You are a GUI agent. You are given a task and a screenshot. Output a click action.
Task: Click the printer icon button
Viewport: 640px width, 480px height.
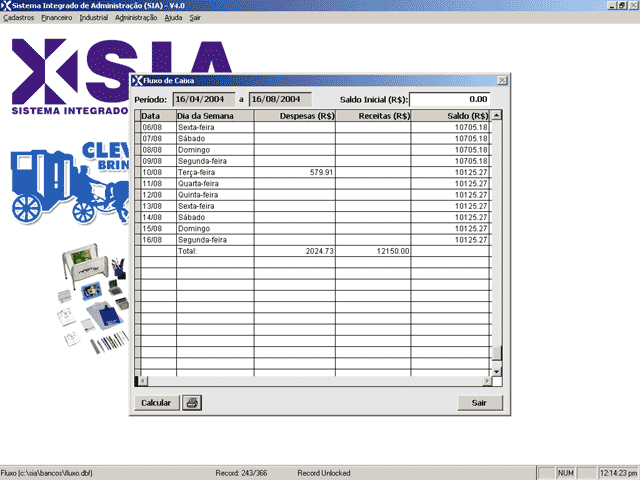tap(192, 403)
